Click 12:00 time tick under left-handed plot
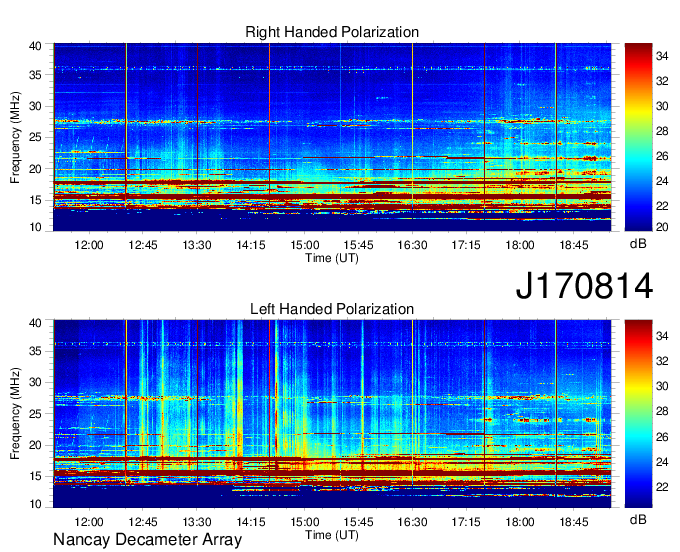This screenshot has height=552, width=680. (x=89, y=522)
